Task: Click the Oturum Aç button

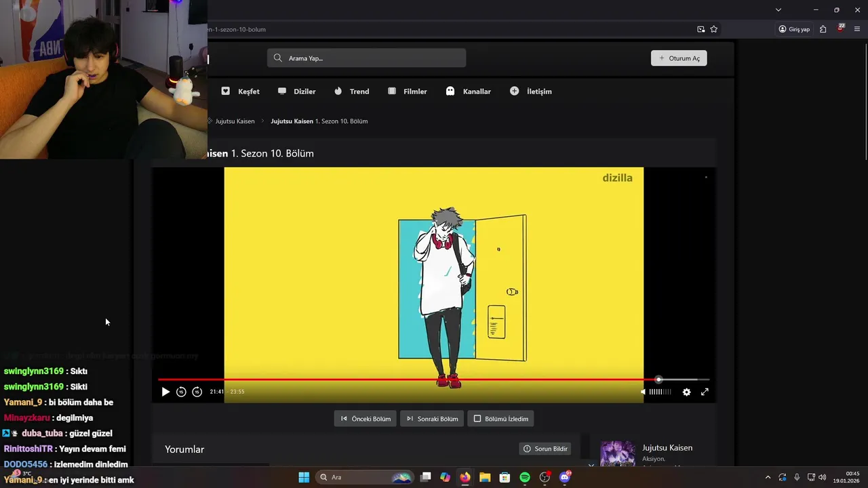Action: 679,58
